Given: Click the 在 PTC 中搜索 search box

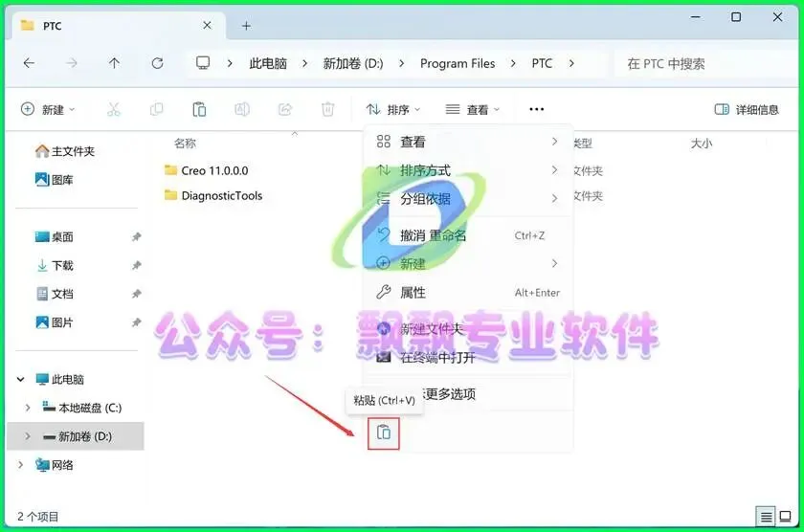Looking at the screenshot, I should point(705,63).
